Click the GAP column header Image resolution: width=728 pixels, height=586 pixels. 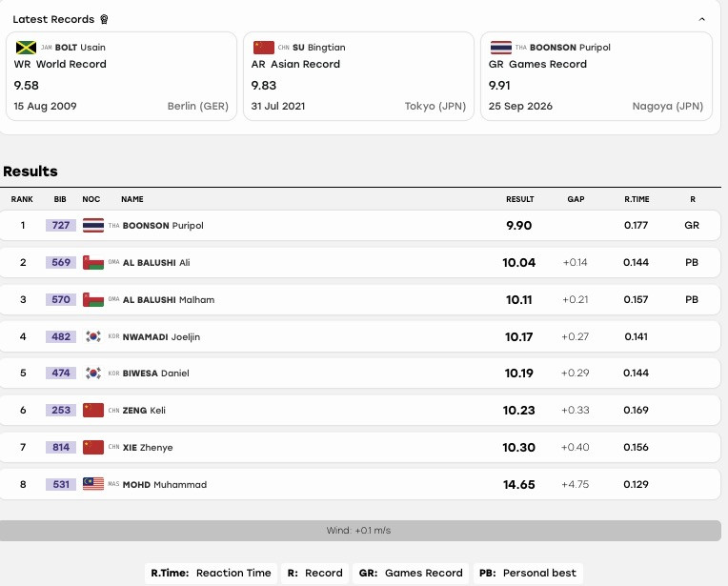(576, 199)
